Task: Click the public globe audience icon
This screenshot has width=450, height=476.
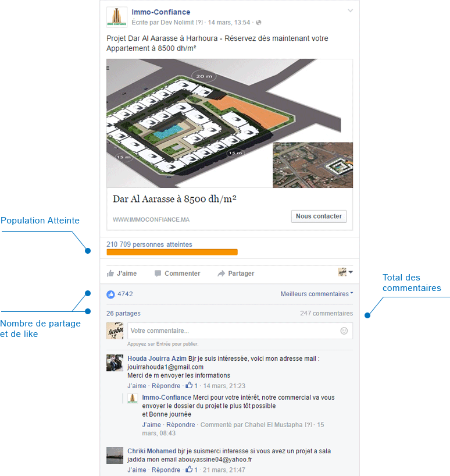Action: point(258,23)
